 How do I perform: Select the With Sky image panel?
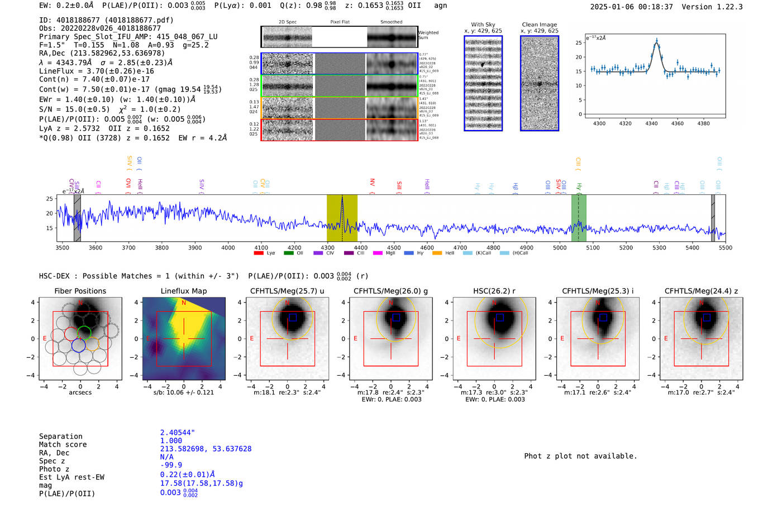pyautogui.click(x=483, y=83)
